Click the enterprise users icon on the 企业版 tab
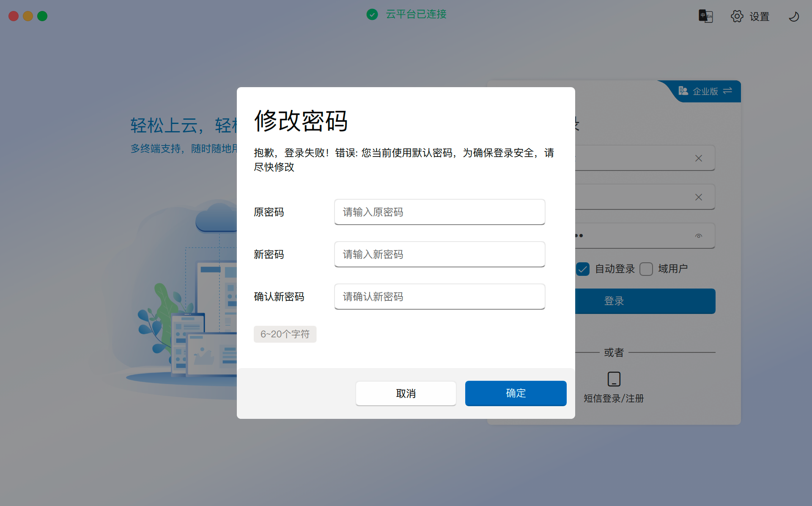 click(x=683, y=91)
